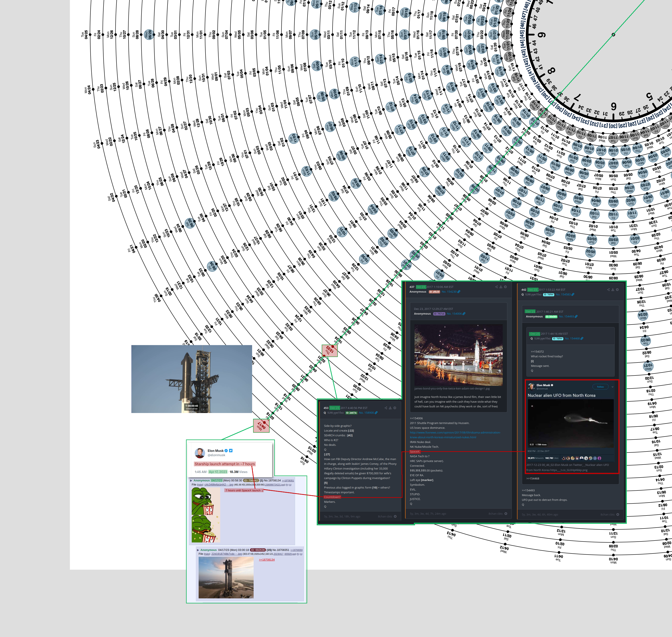Click the share icon on post 442
672x637 pixels.
tap(608, 290)
